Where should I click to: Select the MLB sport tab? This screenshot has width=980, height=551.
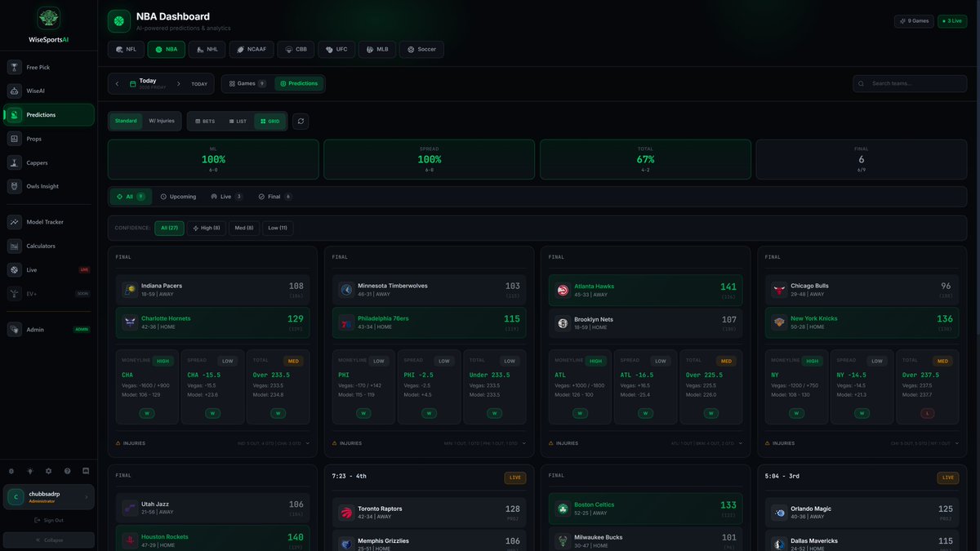point(376,49)
